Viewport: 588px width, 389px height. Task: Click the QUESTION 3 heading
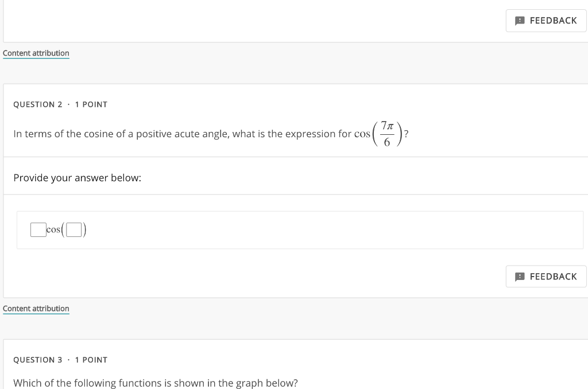point(38,360)
